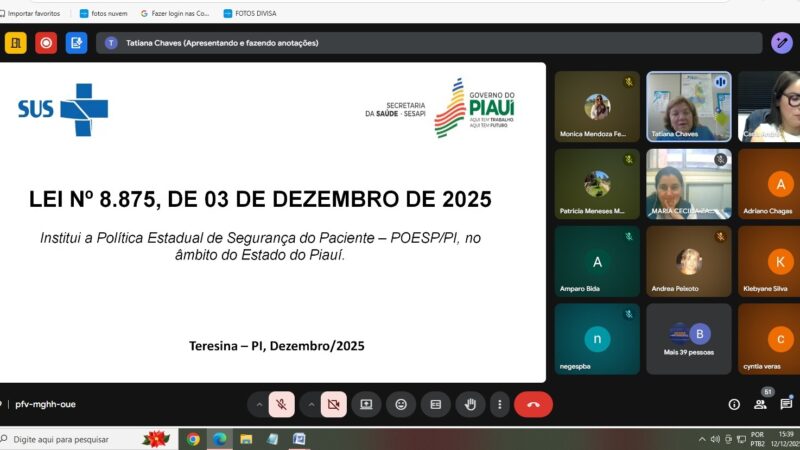Open Google Chrome from taskbar
This screenshot has width=800, height=450.
click(193, 439)
